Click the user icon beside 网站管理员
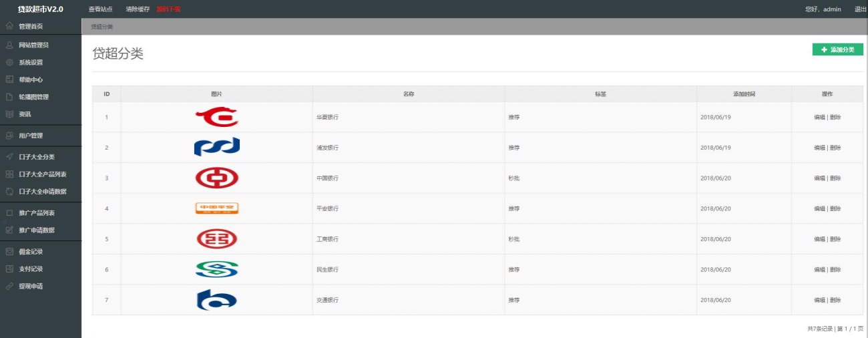868x338 pixels. [x=9, y=45]
